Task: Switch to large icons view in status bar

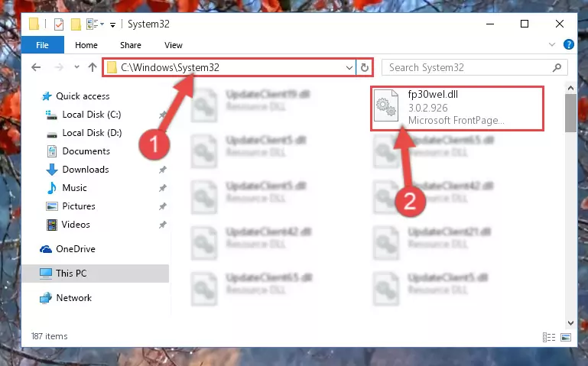Action: pyautogui.click(x=566, y=337)
